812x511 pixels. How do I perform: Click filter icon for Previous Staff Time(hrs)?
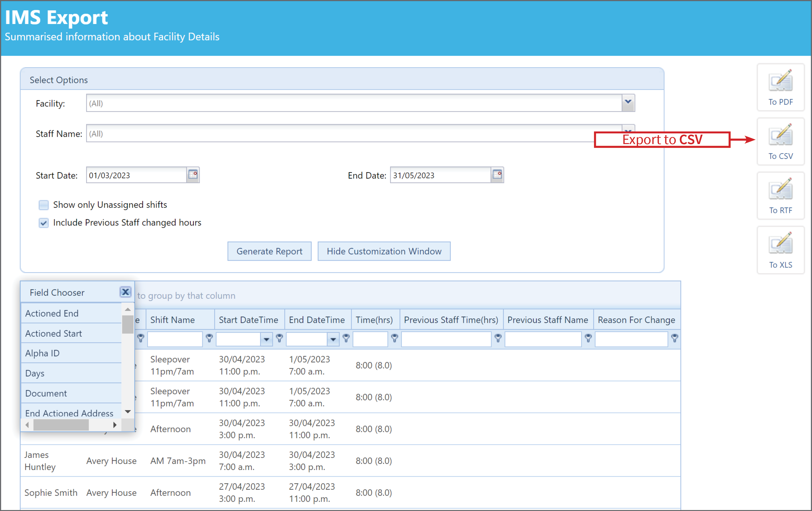point(498,338)
